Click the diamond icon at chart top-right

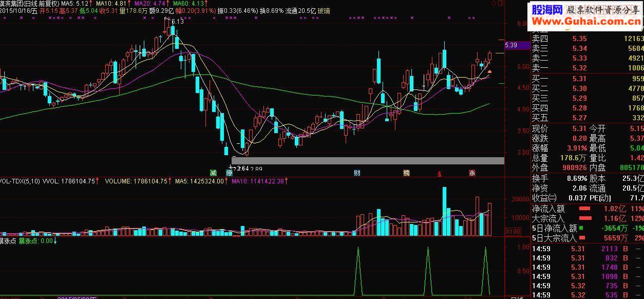tap(493, 3)
